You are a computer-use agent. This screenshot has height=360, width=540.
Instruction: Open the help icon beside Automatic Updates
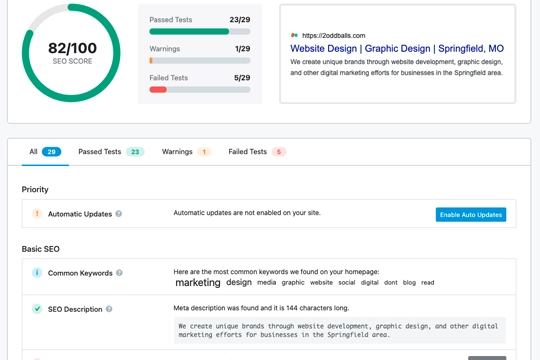(x=118, y=214)
